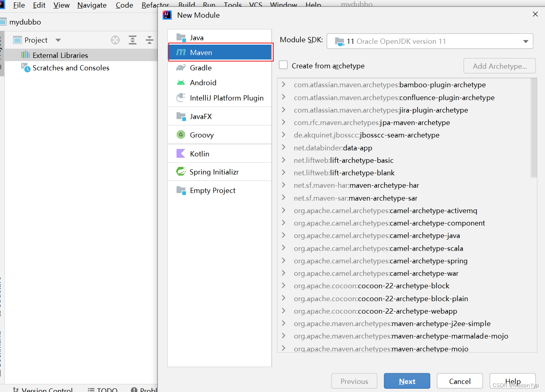This screenshot has width=545, height=392.
Task: Select the Spring Initializr icon
Action: coord(181,172)
